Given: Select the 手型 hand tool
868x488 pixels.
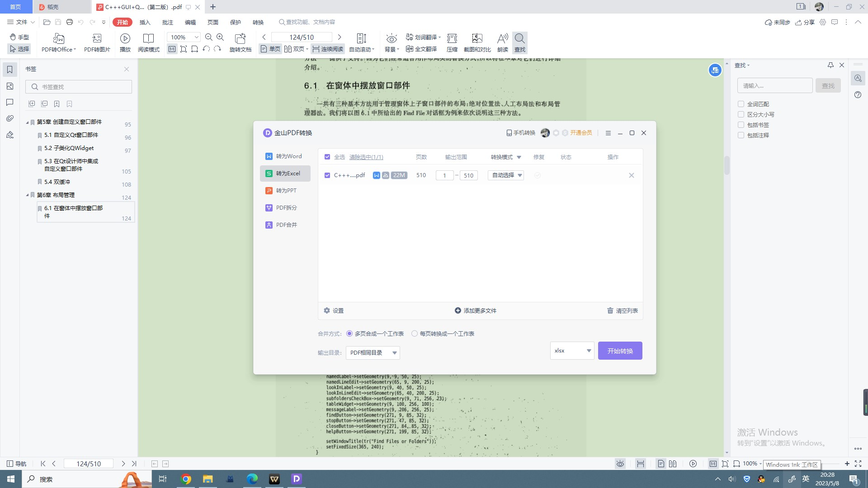Looking at the screenshot, I should [19, 37].
